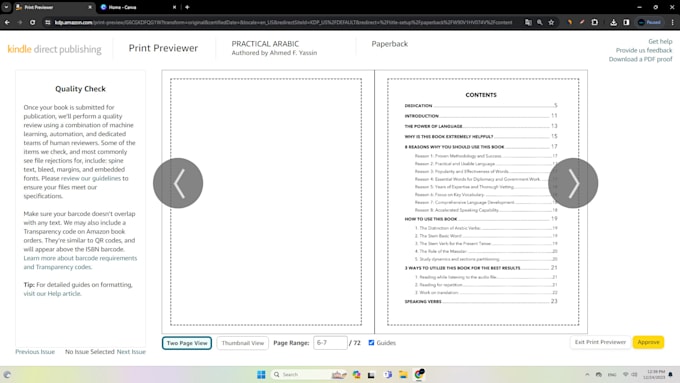680x383 pixels.
Task: Go to the previous page spread arrow
Action: tap(178, 183)
